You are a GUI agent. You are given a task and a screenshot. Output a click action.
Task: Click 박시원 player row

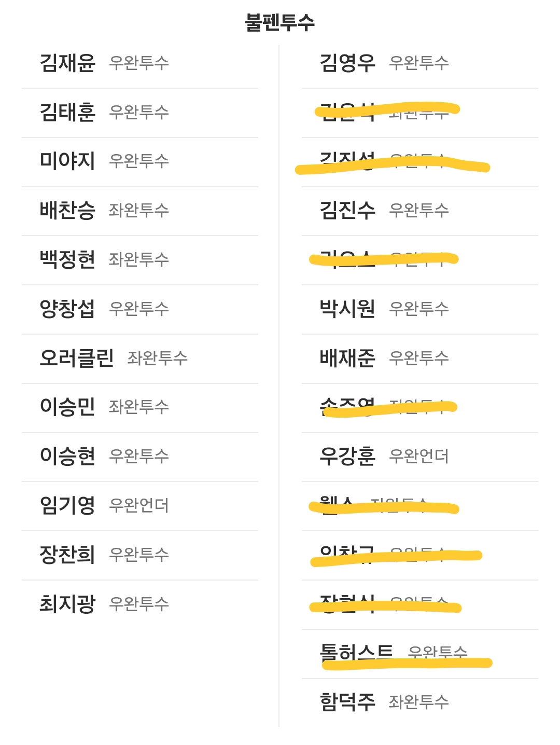[x=420, y=309]
